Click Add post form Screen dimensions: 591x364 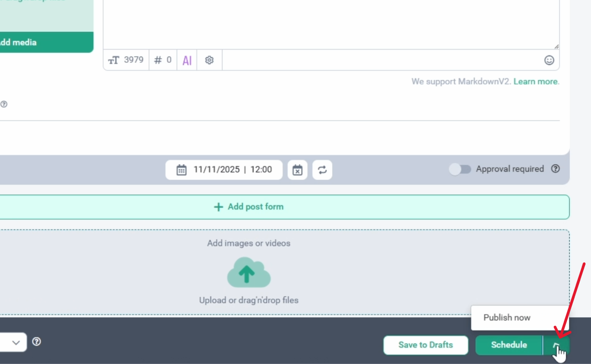(x=249, y=207)
